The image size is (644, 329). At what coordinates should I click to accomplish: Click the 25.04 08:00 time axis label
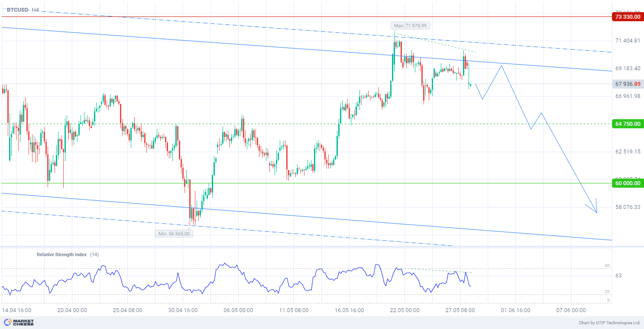(127, 310)
